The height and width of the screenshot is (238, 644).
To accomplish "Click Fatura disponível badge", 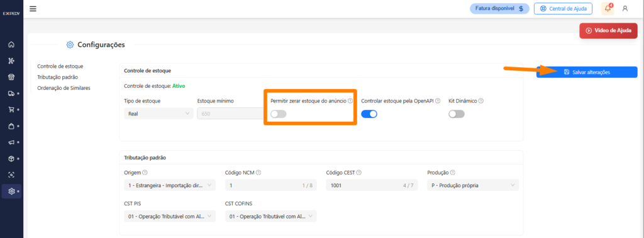I will click(499, 8).
